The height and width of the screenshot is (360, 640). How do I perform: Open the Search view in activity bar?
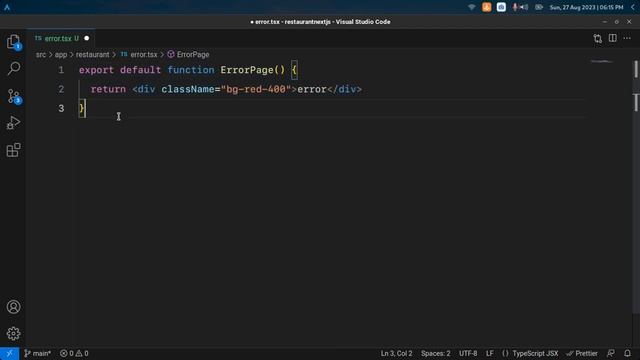point(13,68)
